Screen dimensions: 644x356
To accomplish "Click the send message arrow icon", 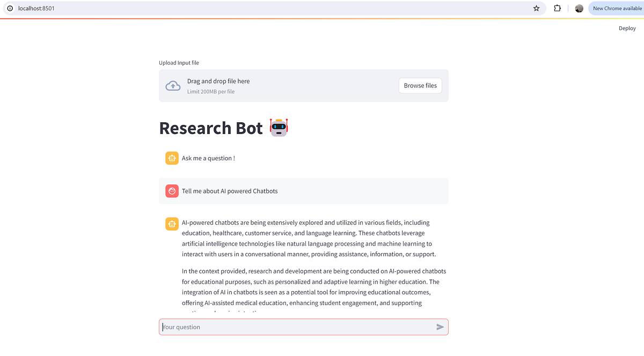I will pos(440,327).
